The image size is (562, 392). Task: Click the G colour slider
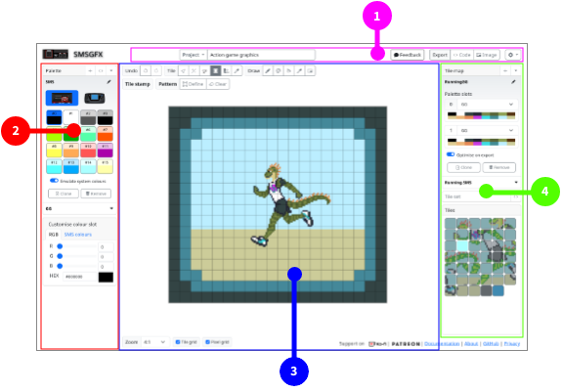click(x=77, y=256)
